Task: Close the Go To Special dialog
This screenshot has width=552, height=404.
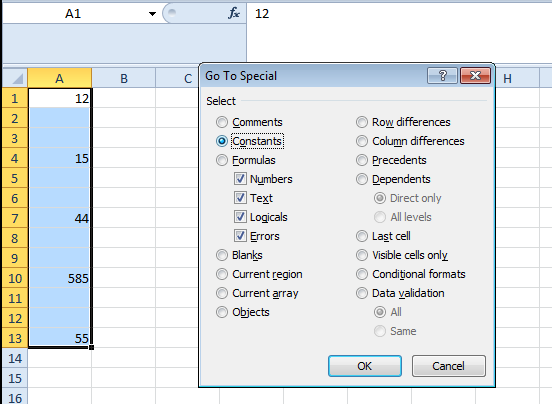Action: point(475,75)
